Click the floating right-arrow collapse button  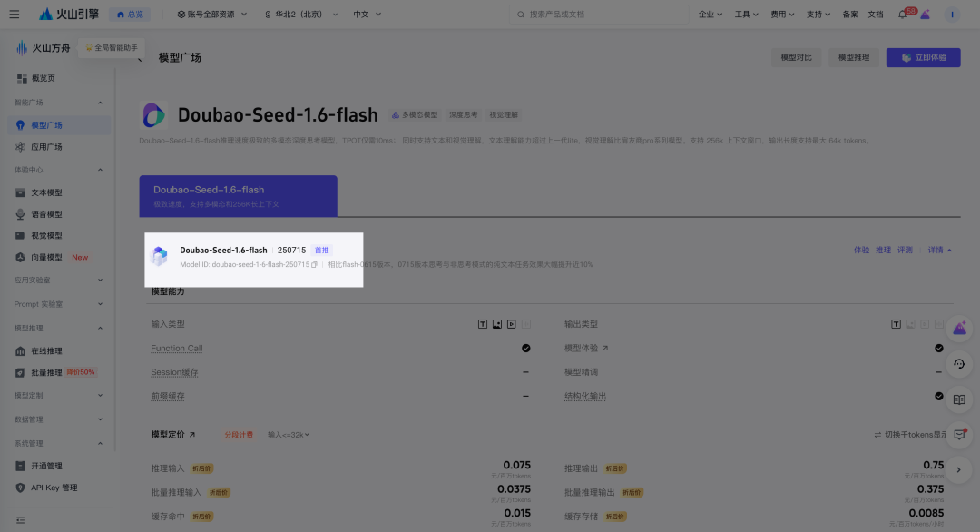point(959,470)
